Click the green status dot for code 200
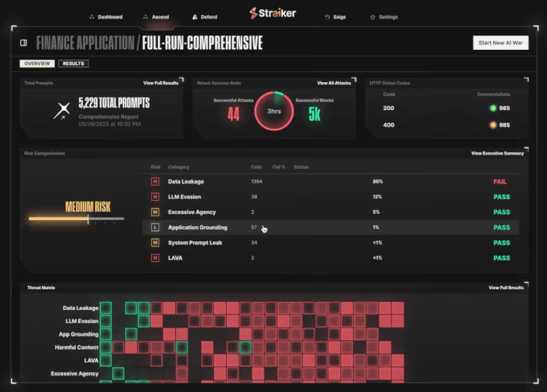547x392 pixels. pos(493,108)
